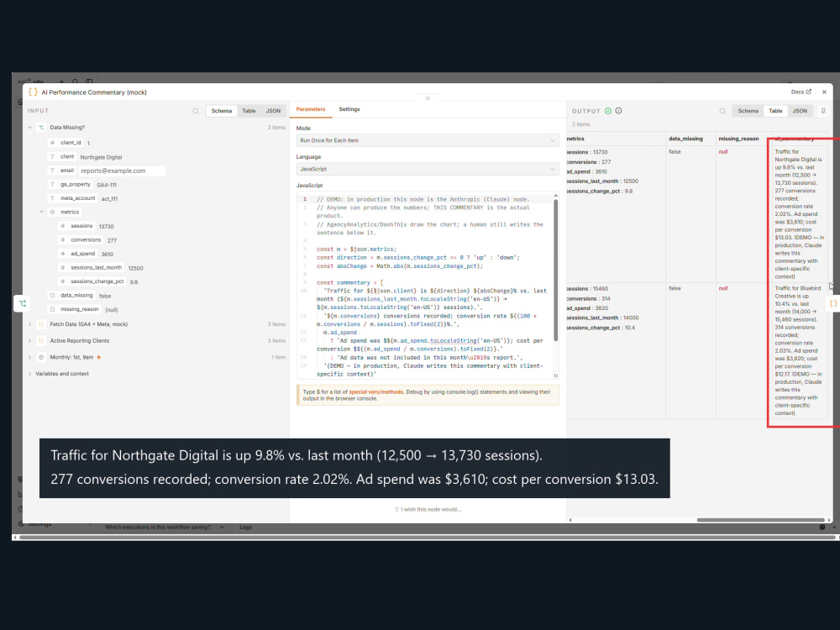Viewport: 840px width, 630px height.
Task: Click the email value reports@example.com
Action: coord(113,171)
